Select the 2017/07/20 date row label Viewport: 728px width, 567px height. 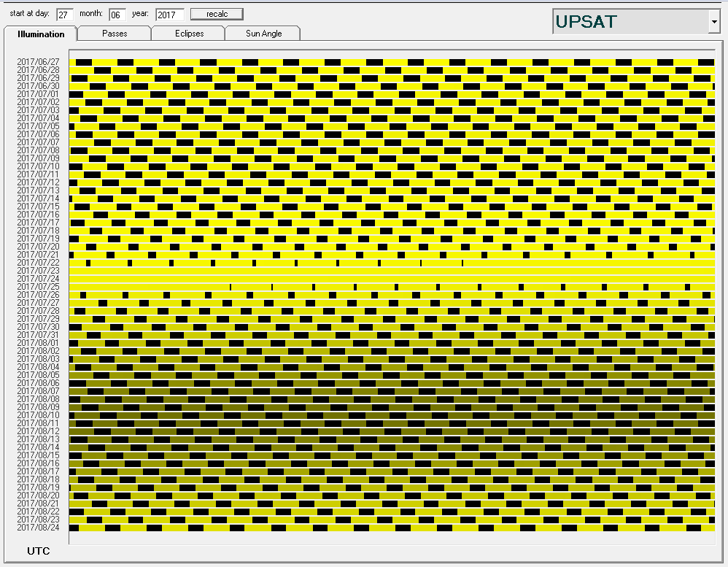click(39, 247)
